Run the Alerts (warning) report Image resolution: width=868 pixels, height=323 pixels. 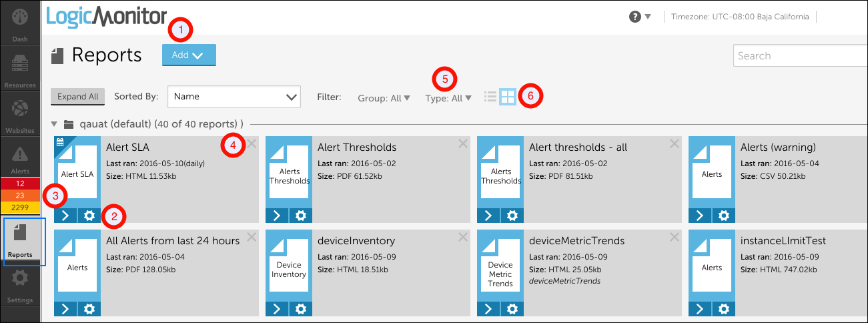point(700,215)
